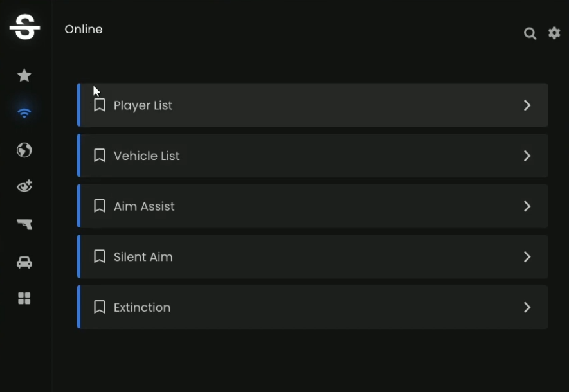
Task: Expand Vehicle List chevron arrow
Action: pyautogui.click(x=527, y=156)
